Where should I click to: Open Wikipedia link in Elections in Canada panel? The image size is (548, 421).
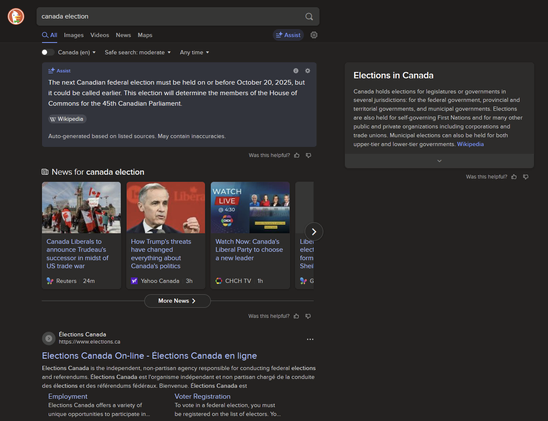pyautogui.click(x=470, y=144)
